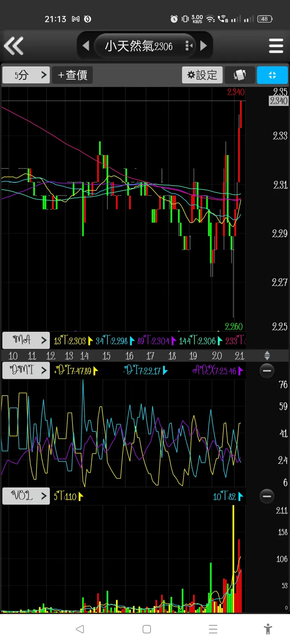The width and height of the screenshot is (290, 644).
Task: Go to previous contract with left arrow
Action: [86, 46]
